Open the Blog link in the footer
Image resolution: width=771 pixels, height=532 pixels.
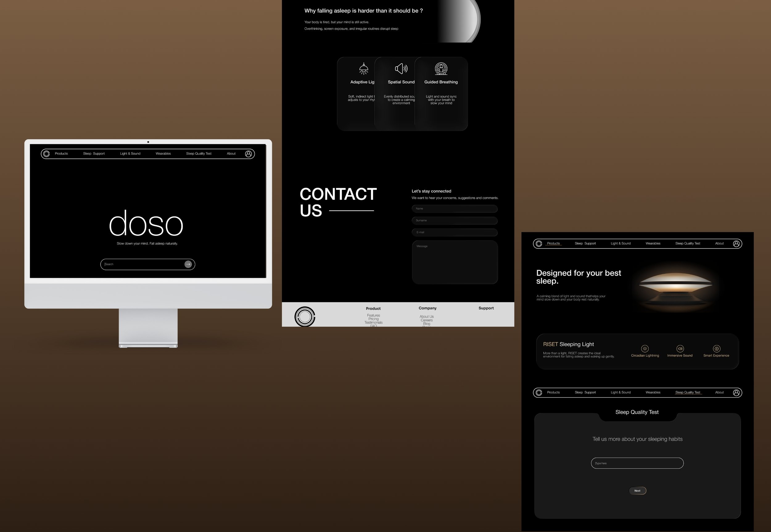click(x=427, y=324)
